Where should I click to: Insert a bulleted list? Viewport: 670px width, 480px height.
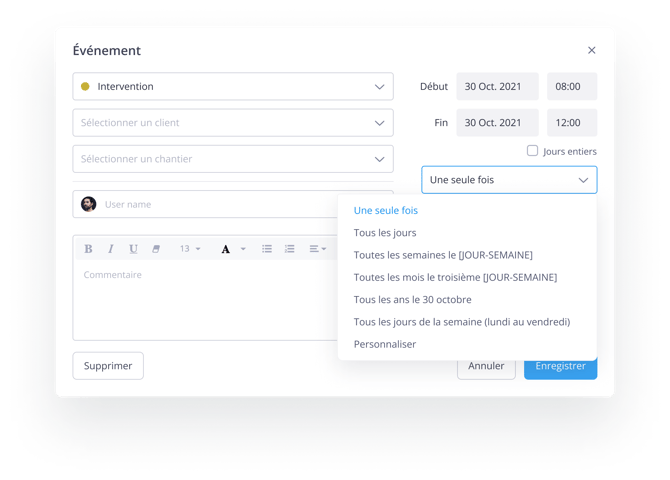point(267,249)
